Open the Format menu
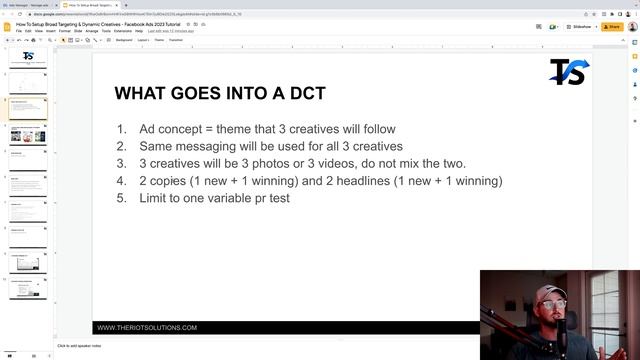640x360 pixels. [x=64, y=31]
